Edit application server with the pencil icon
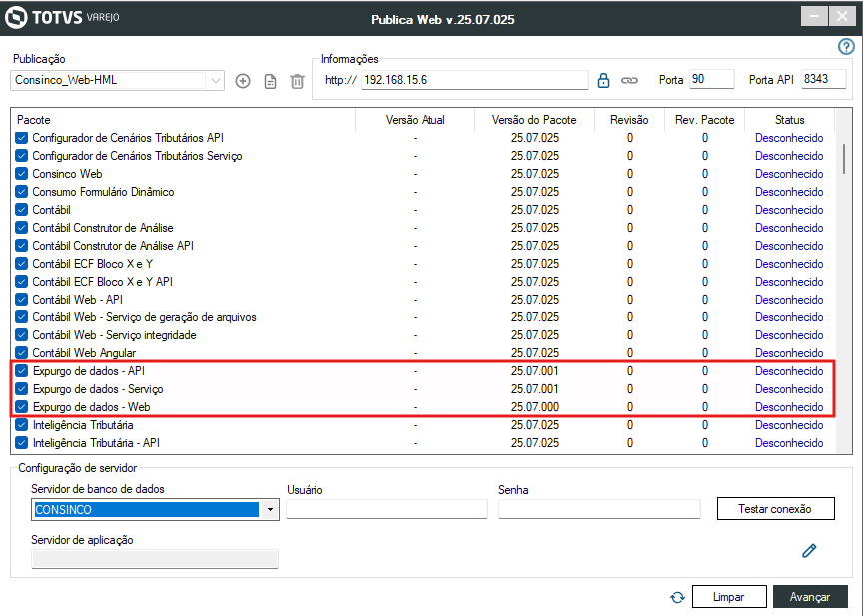863x616 pixels. coord(809,550)
